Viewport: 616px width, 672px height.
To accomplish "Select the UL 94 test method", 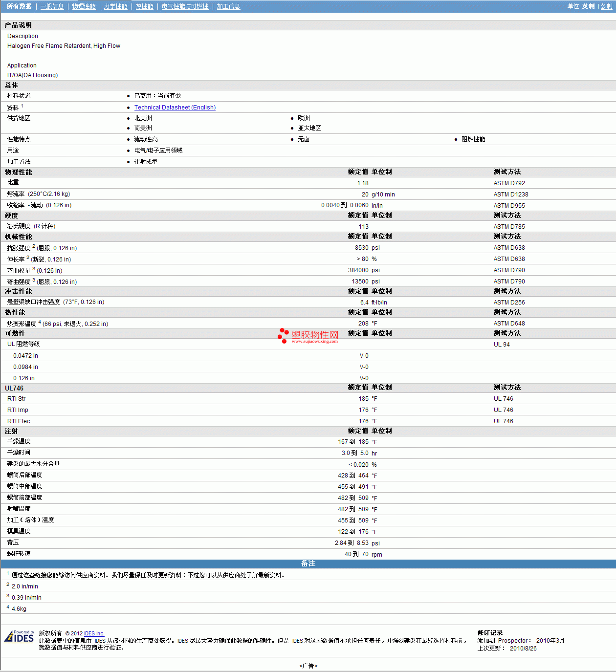I will coord(502,345).
